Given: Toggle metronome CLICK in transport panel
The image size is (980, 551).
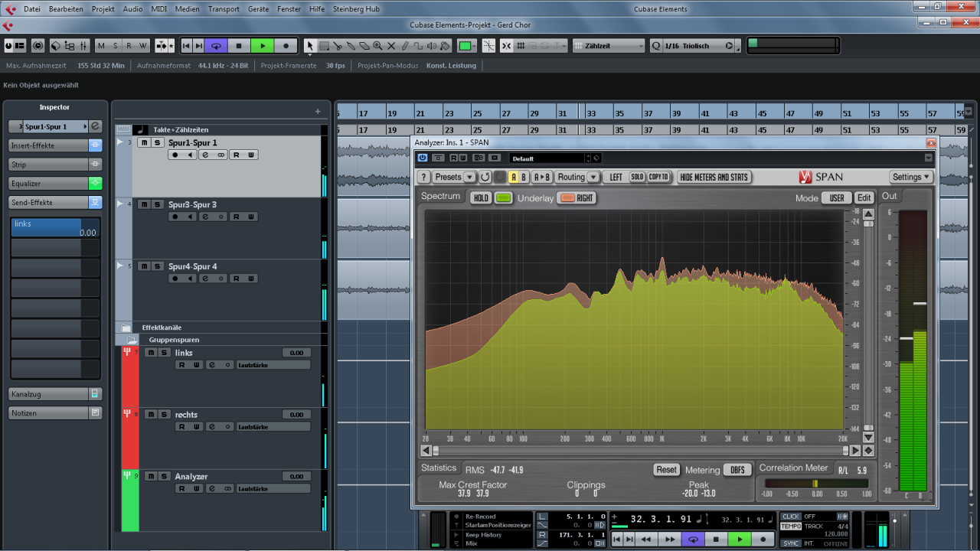Looking at the screenshot, I should pyautogui.click(x=791, y=517).
